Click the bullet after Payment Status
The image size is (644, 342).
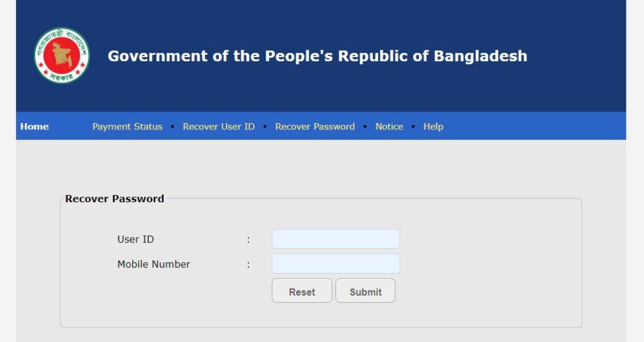tap(173, 126)
